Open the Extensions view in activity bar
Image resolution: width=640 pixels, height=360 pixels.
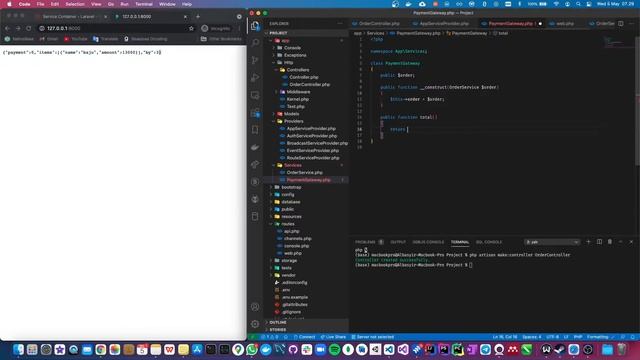pos(255,113)
